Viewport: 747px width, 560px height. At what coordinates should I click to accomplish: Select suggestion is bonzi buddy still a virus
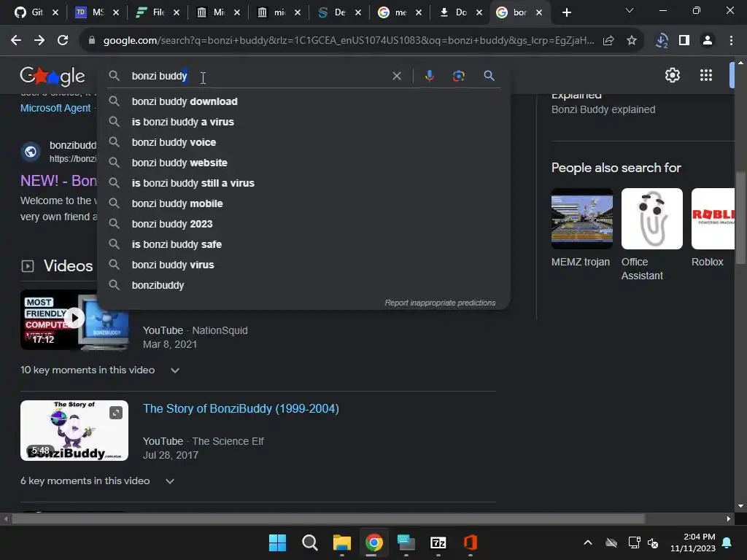point(303,183)
